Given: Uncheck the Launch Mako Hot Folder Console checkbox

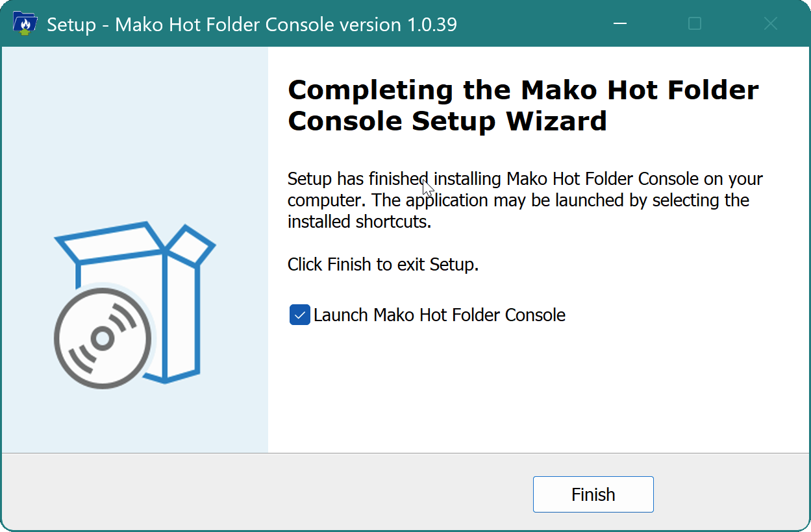Looking at the screenshot, I should point(299,315).
